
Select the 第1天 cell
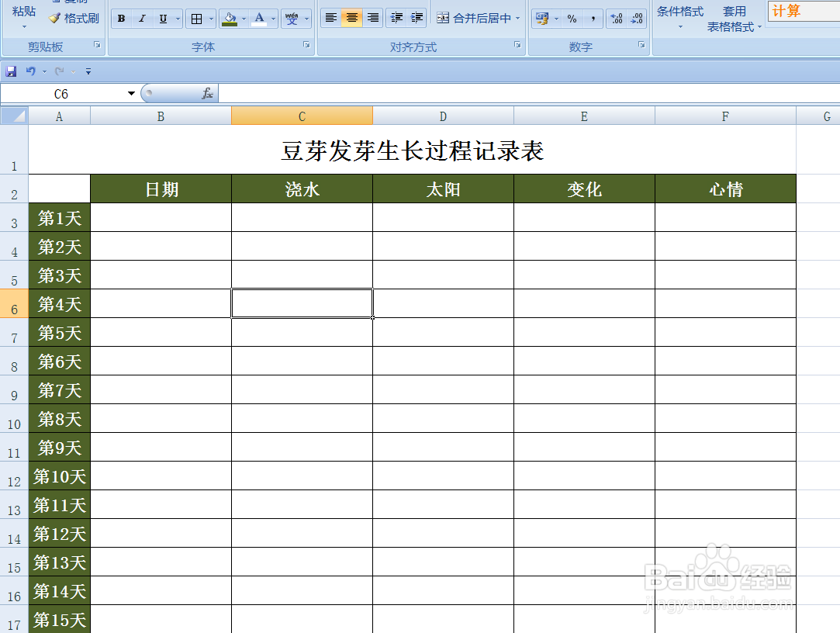coord(60,218)
